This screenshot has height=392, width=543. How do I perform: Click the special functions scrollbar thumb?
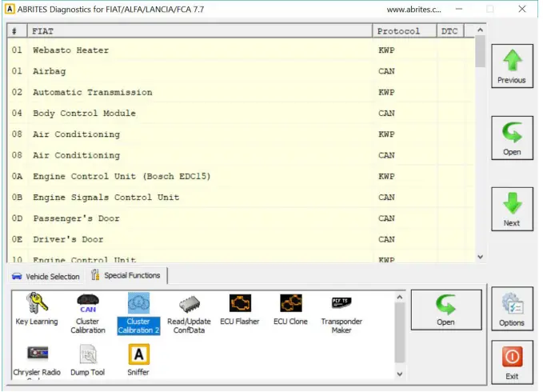pos(400,333)
